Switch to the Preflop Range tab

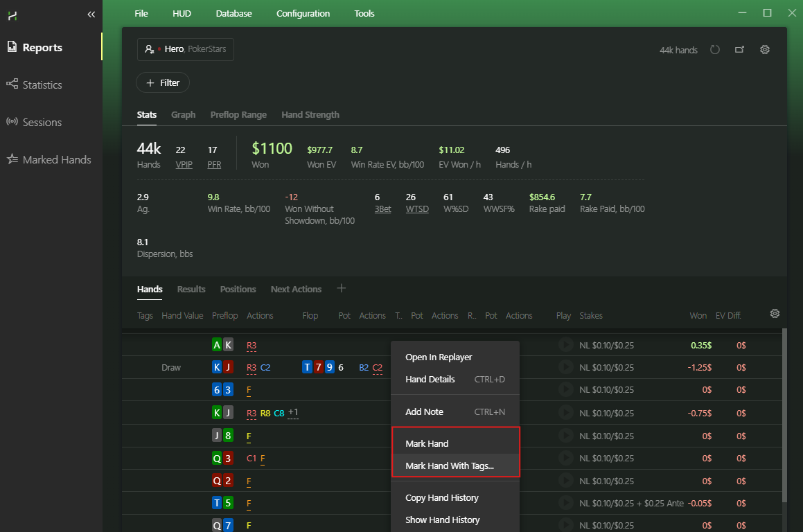coord(238,115)
